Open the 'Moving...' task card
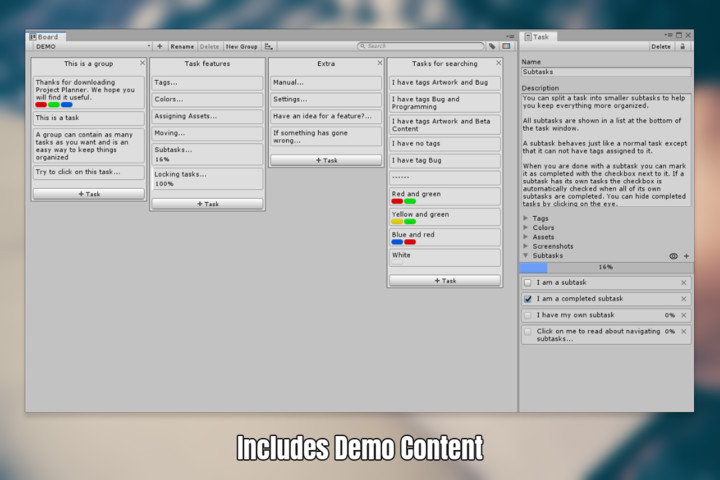This screenshot has height=480, width=720. 208,133
